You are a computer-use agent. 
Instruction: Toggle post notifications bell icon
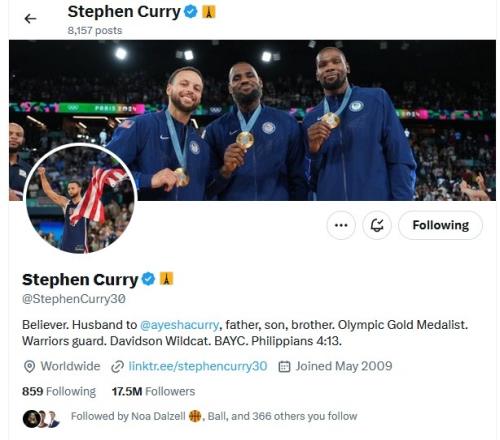coord(377,225)
